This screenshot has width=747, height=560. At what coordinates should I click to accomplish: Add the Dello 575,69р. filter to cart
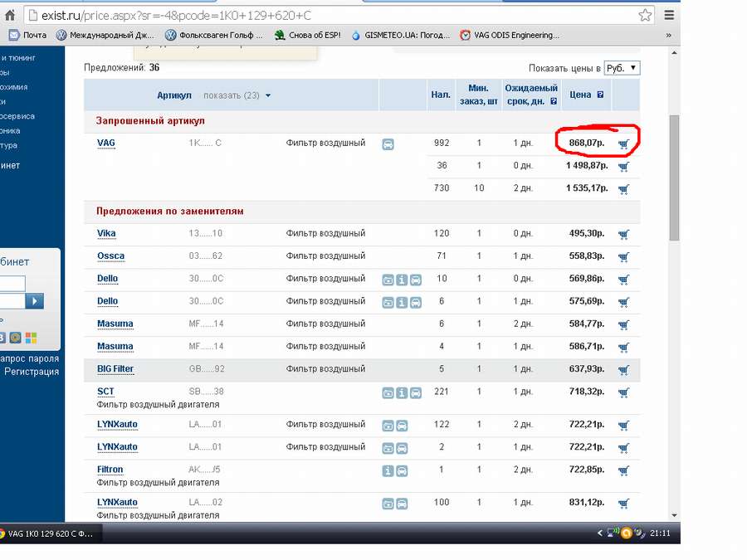coord(623,302)
